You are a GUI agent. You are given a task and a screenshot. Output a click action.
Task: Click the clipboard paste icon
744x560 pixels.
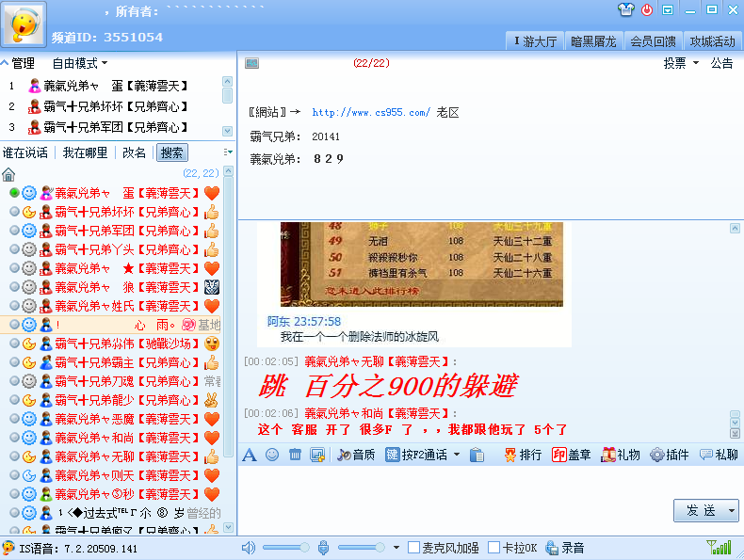pyautogui.click(x=477, y=456)
